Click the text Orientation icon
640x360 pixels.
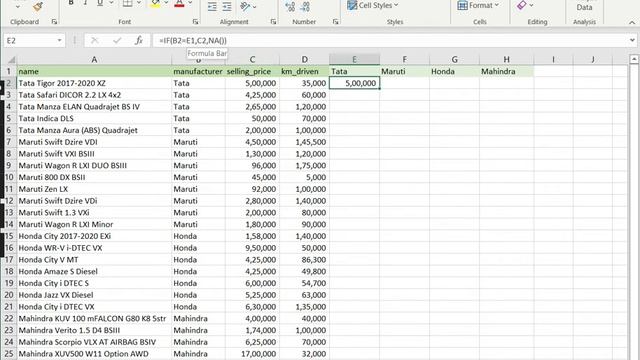tap(245, 6)
